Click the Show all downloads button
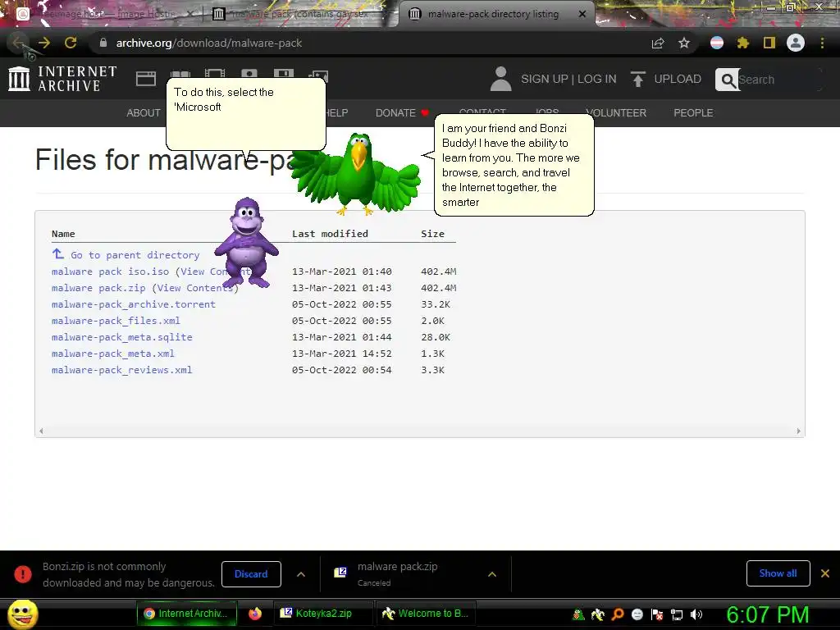Screen dimensions: 840x630 pyautogui.click(x=778, y=573)
